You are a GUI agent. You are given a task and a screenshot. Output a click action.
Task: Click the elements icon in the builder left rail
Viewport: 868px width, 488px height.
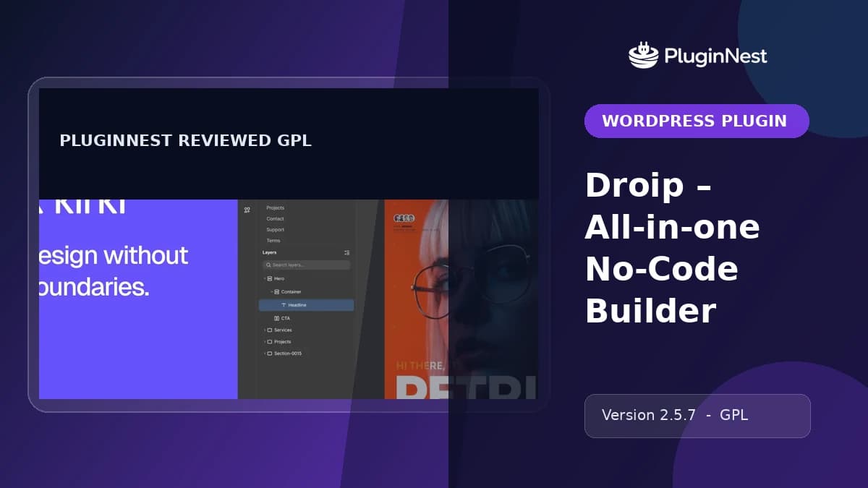click(247, 210)
